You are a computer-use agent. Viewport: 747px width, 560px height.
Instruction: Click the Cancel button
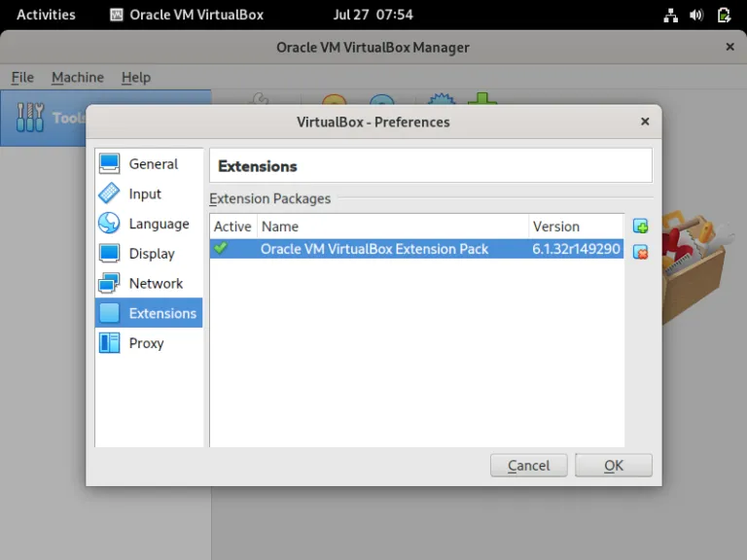(x=529, y=466)
